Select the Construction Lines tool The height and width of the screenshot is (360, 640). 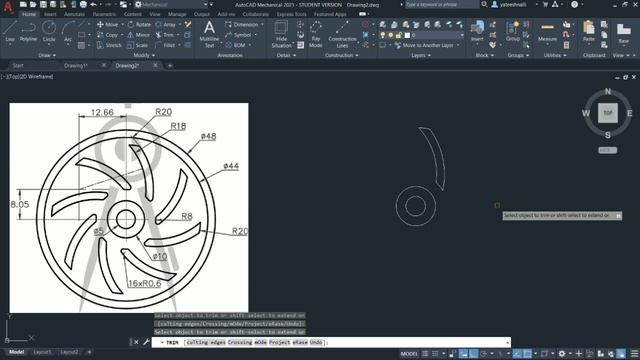(342, 34)
